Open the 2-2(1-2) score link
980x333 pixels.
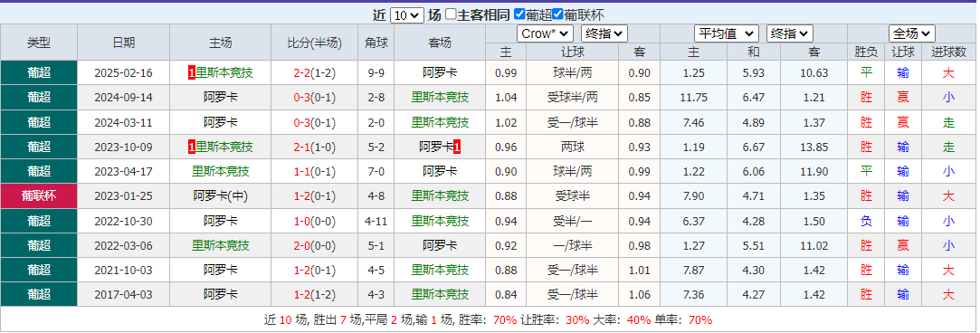pyautogui.click(x=314, y=73)
